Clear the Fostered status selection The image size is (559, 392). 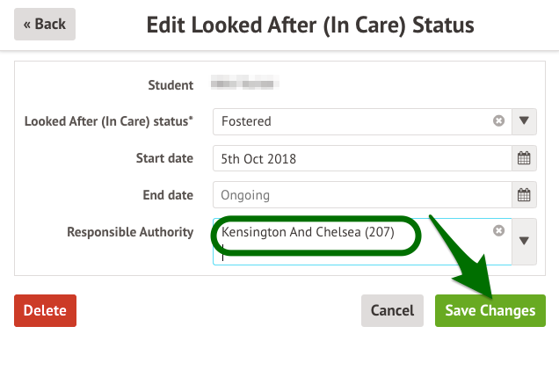tap(498, 121)
